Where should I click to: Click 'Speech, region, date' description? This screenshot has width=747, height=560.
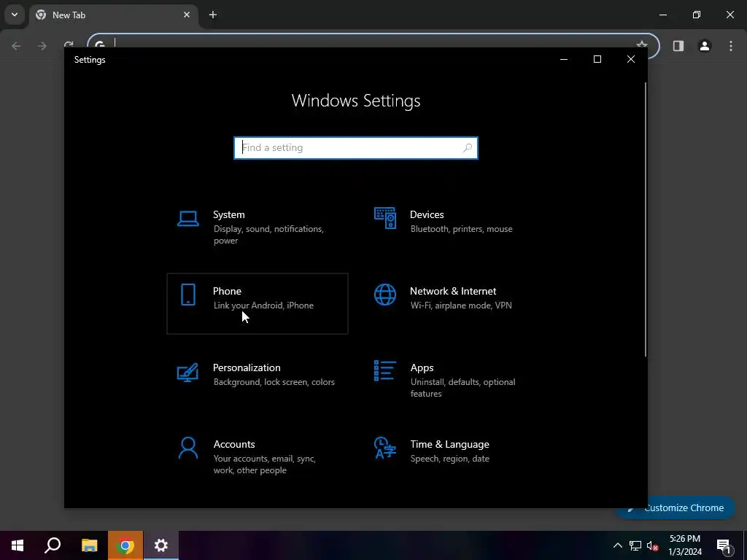(449, 459)
